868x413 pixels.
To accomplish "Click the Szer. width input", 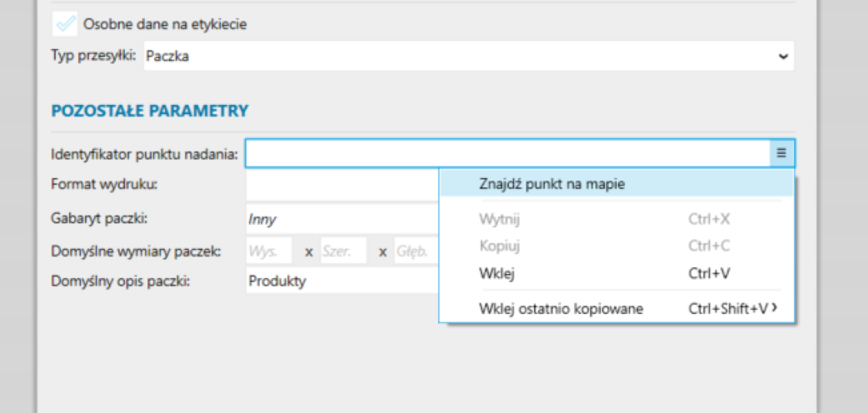I will tap(342, 251).
